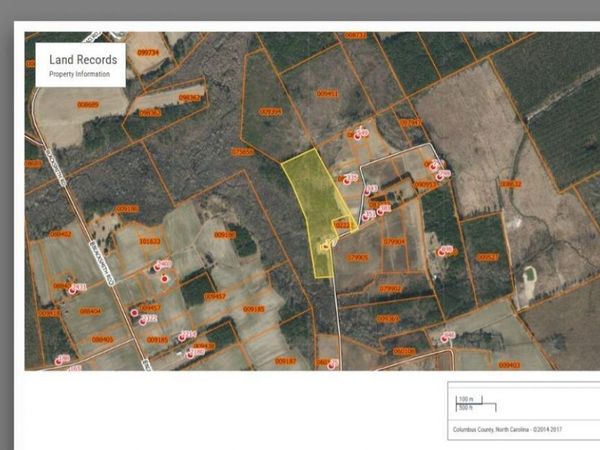Viewport: 600px width, 450px height.
Task: Click the address marker inside the yellow highlighted parcel
Action: coord(324,245)
